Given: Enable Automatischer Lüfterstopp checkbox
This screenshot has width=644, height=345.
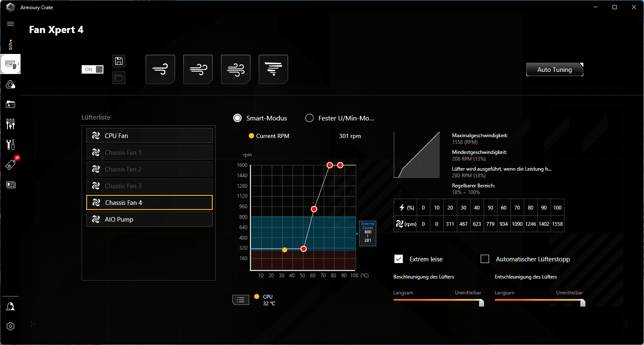Looking at the screenshot, I should click(485, 259).
